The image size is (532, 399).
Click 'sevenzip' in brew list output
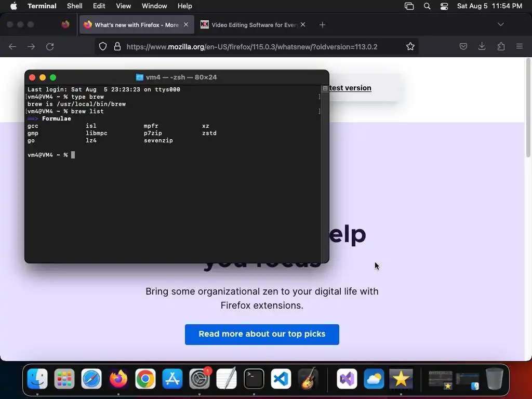(x=158, y=140)
